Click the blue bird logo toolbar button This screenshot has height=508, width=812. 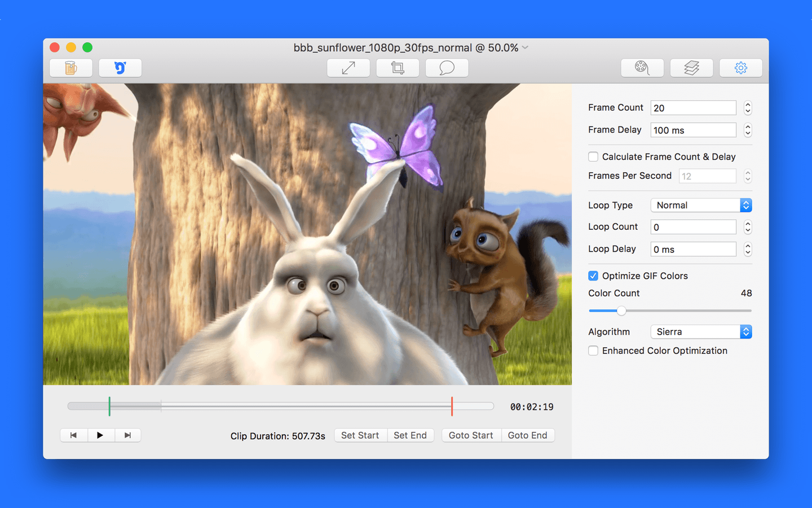[x=120, y=68]
